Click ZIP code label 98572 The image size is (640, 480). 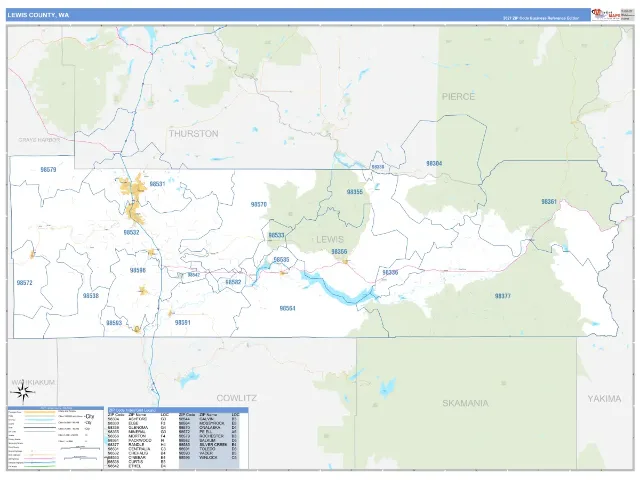tap(24, 283)
